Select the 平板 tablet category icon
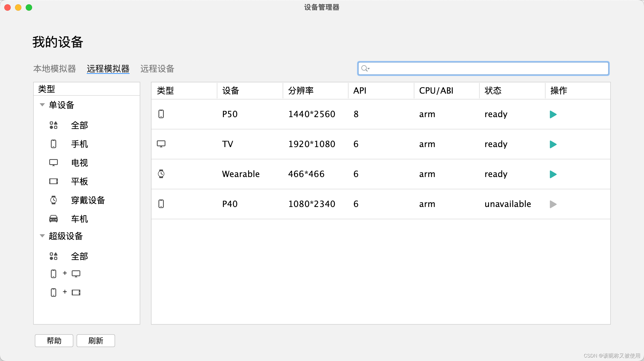The width and height of the screenshot is (644, 361). (54, 181)
